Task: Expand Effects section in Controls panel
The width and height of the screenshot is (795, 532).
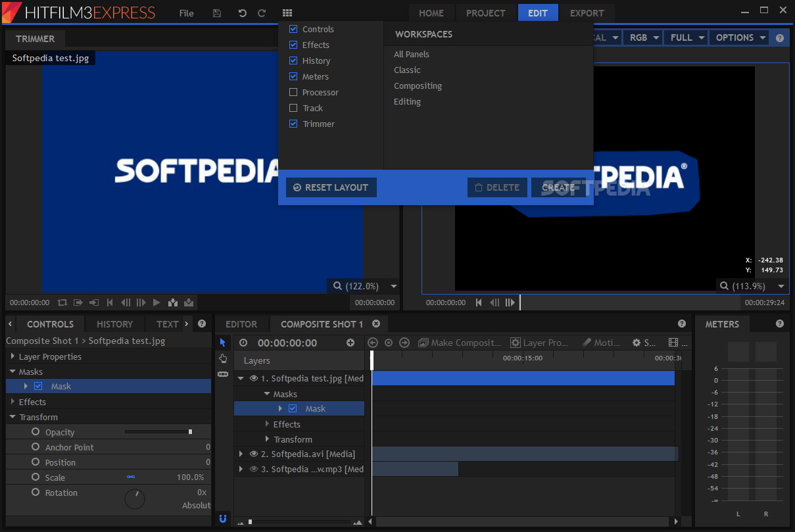Action: click(x=12, y=402)
